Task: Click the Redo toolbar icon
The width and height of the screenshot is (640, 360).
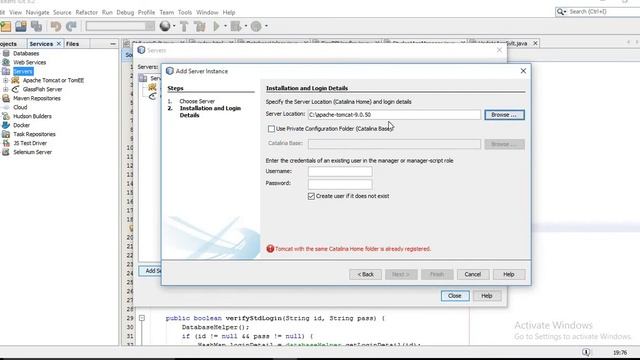Action: point(71,27)
